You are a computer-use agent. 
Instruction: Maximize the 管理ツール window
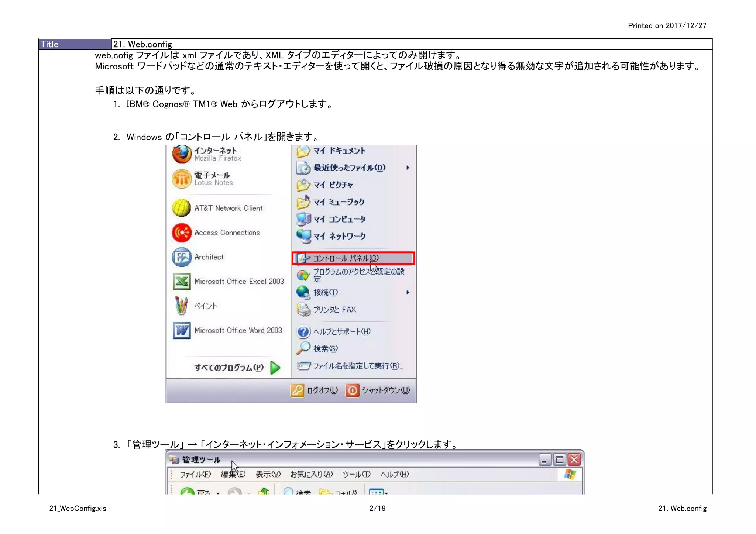[x=560, y=460]
